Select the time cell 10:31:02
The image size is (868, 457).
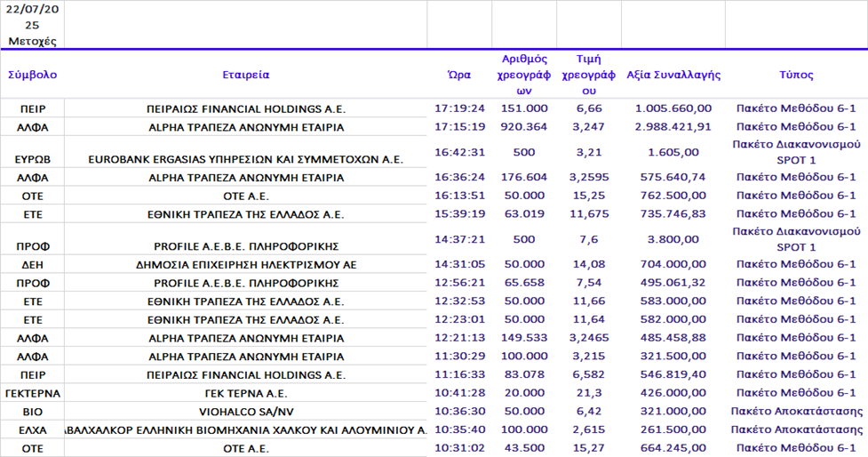(x=459, y=447)
